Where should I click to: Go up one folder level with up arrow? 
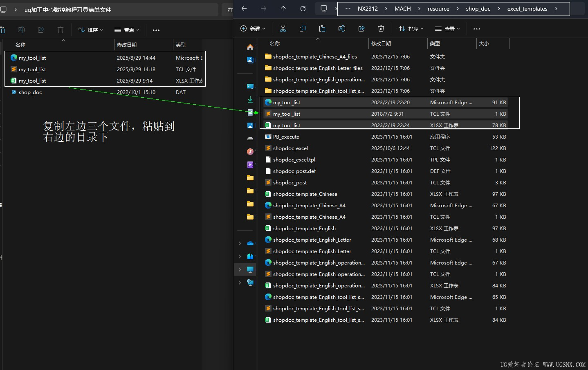(x=283, y=9)
